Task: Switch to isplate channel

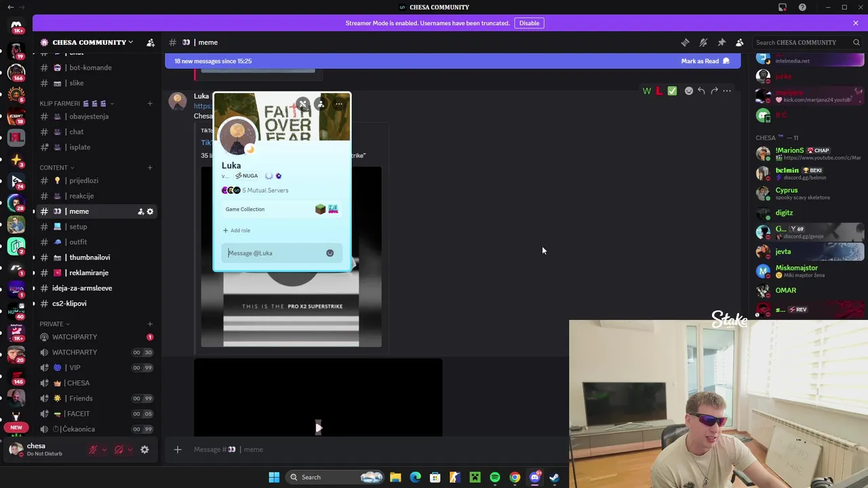Action: pos(97,147)
